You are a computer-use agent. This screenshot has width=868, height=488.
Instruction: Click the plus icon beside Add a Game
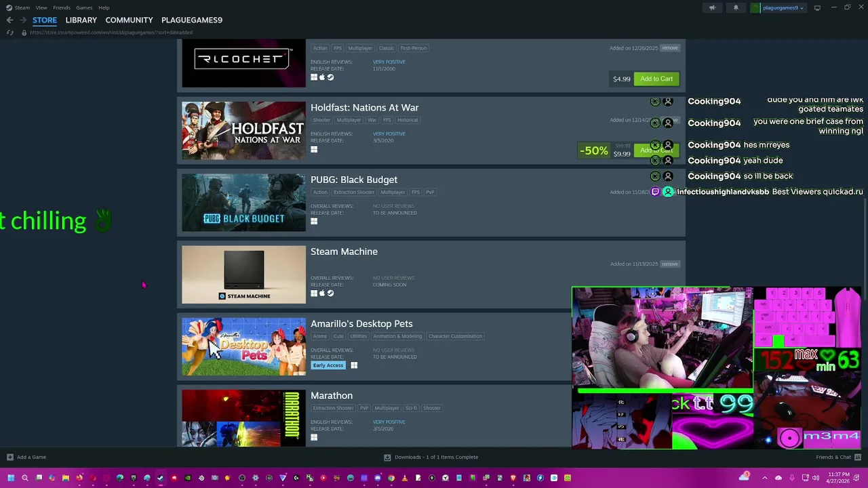click(9, 457)
